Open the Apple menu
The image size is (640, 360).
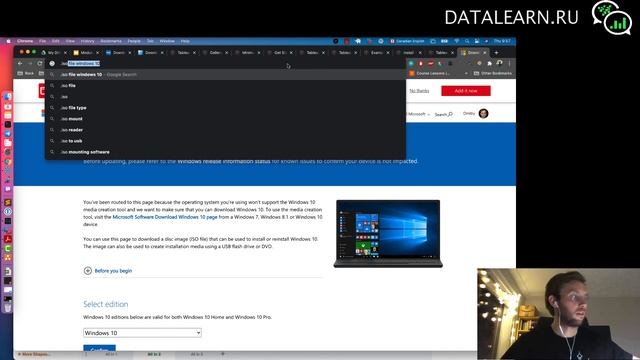click(x=8, y=41)
